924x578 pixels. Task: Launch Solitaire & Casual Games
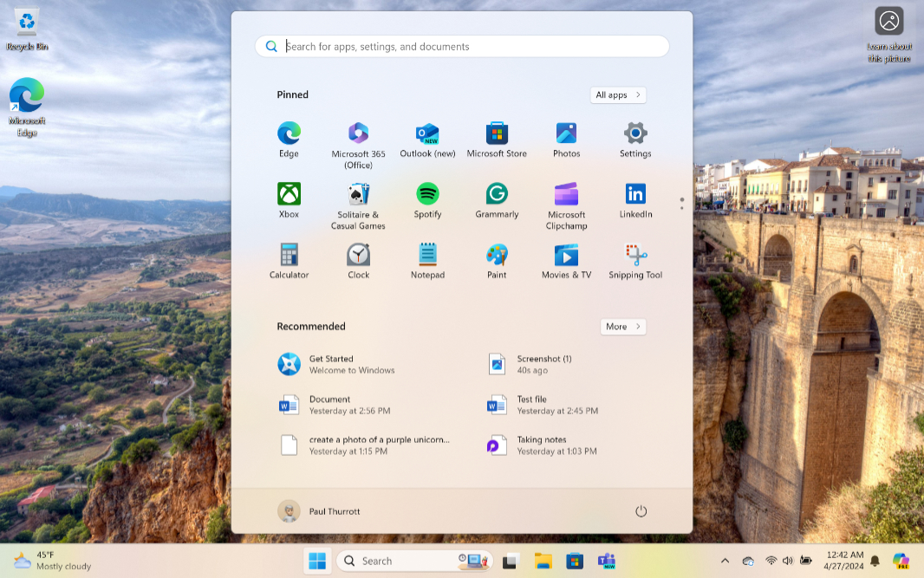pos(358,195)
